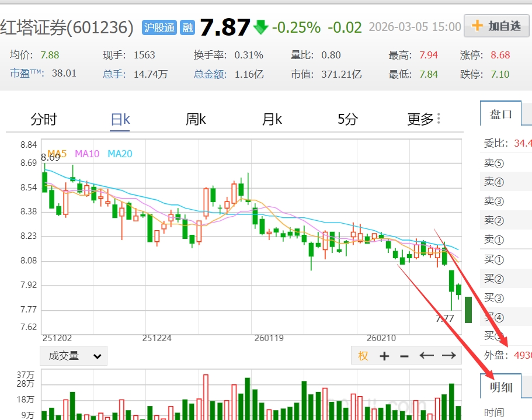Switch to the 分时 chart tab
The height and width of the screenshot is (420, 532).
tap(44, 119)
